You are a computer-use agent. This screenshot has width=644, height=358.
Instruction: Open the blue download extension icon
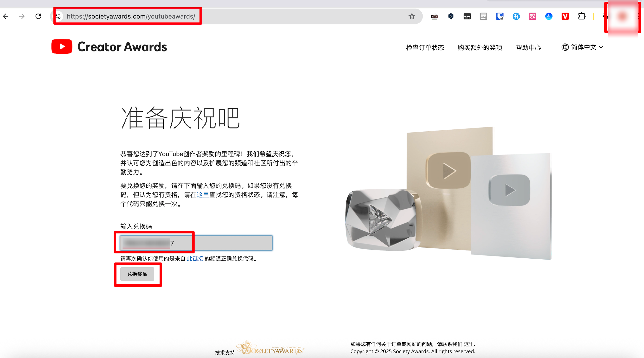click(549, 16)
